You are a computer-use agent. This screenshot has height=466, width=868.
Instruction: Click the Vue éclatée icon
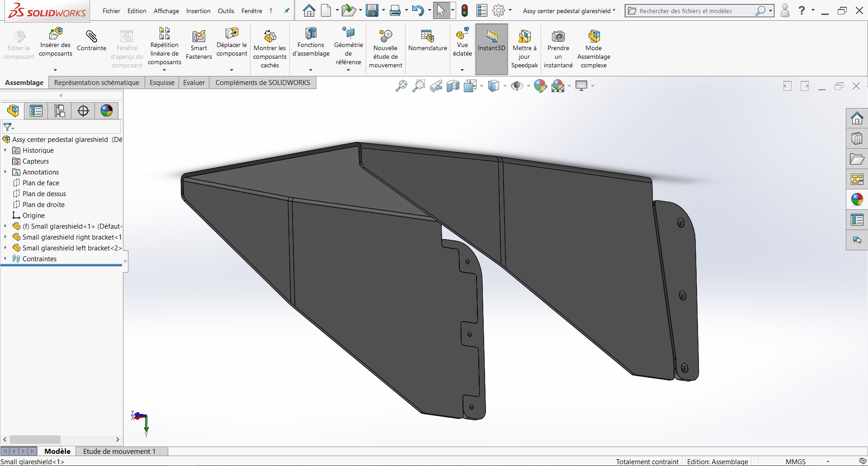tap(462, 33)
